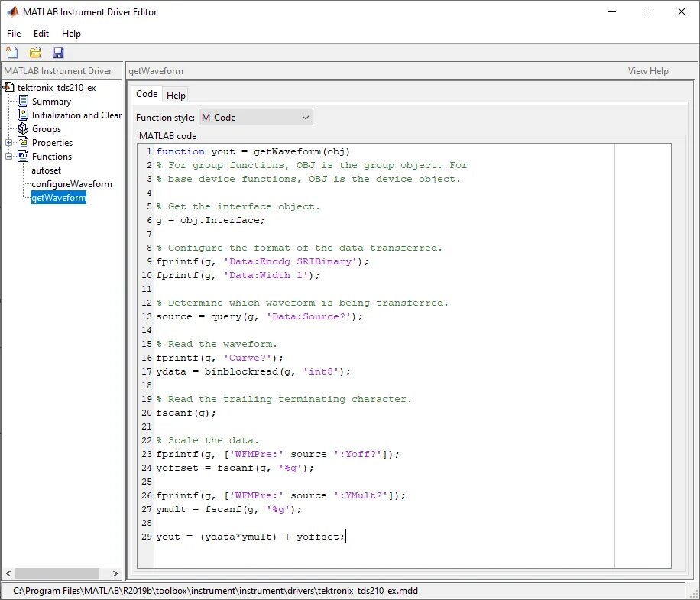Click the fprintf 'Curve?' line
Image resolution: width=700 pixels, height=600 pixels.
click(219, 358)
